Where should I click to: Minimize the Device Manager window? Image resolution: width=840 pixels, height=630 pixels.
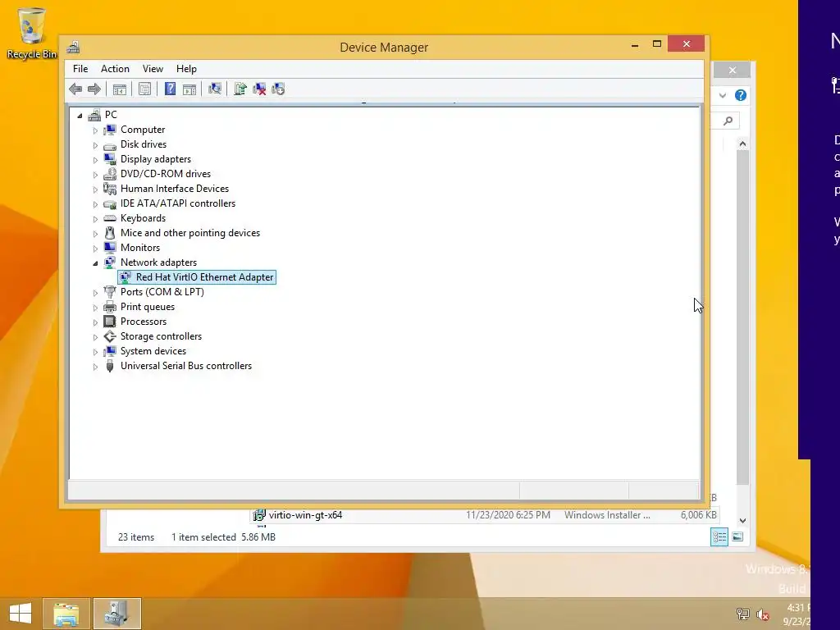(635, 44)
